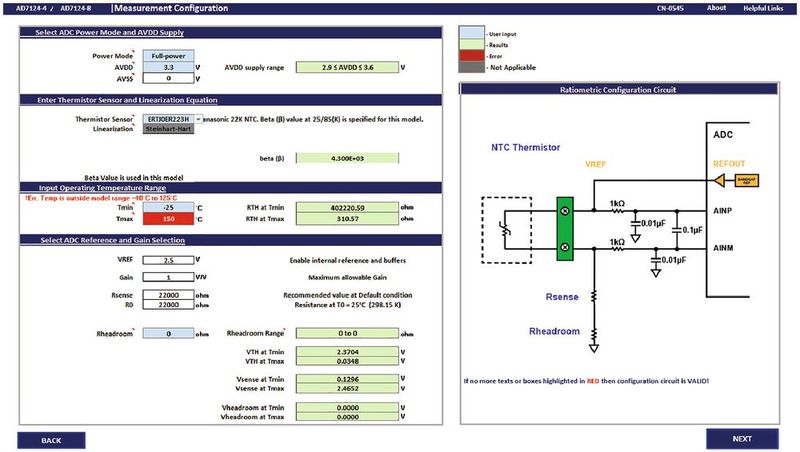Click the upper 1kΩ resistor on AINP

click(617, 210)
